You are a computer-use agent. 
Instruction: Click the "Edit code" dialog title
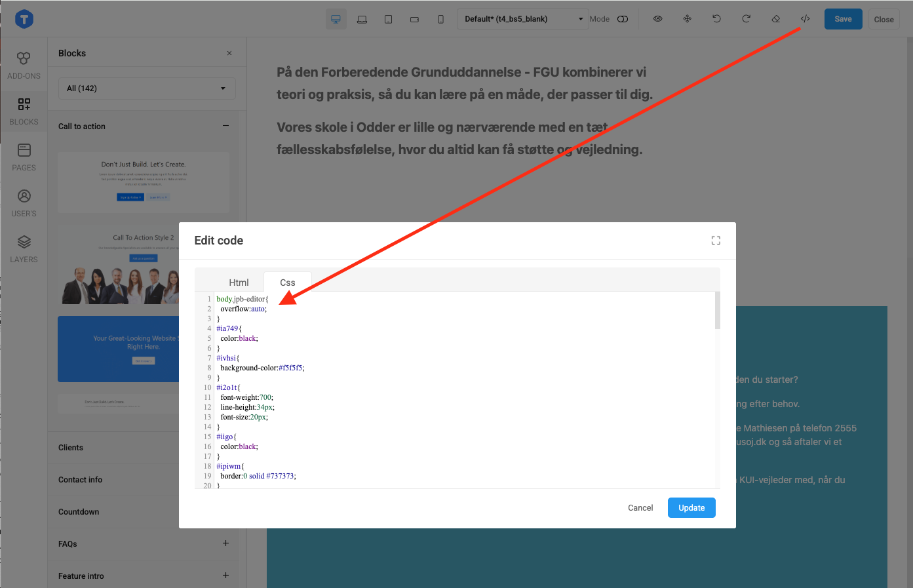[x=219, y=241]
